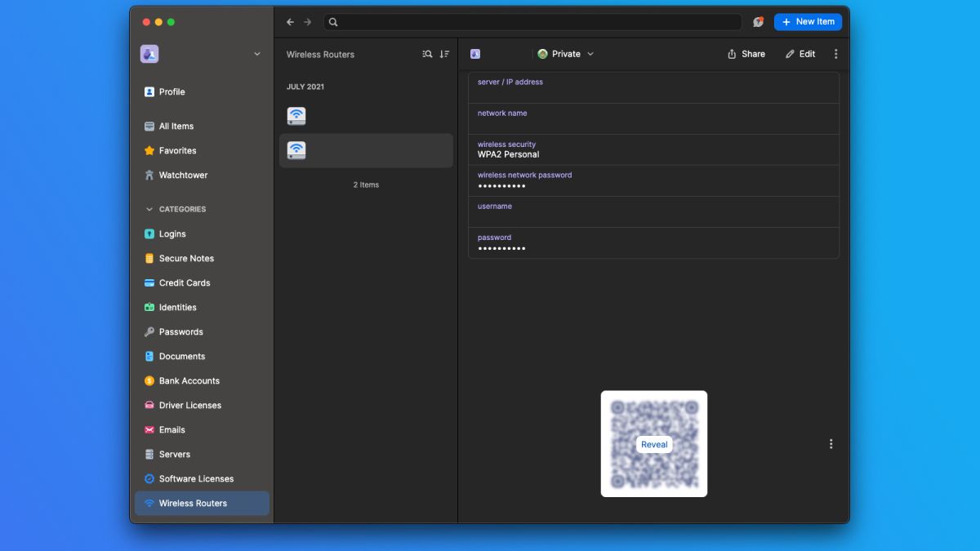Open item more options menu beside Edit
Viewport: 980px width, 551px height.
835,54
